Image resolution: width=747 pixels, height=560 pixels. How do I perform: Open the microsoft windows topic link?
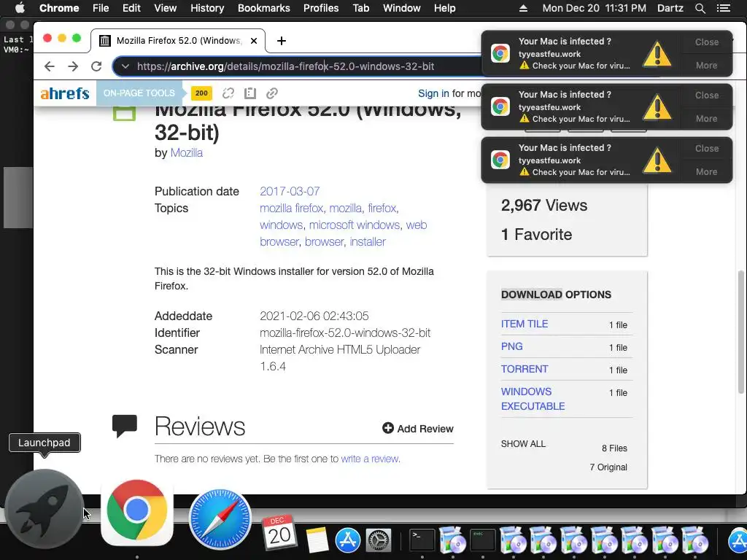tap(355, 225)
